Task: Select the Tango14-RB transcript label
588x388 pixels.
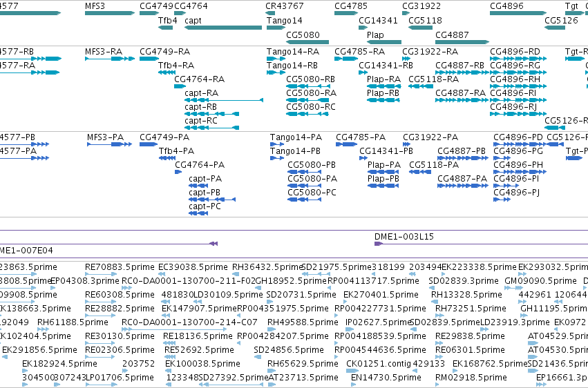Action: [x=292, y=65]
